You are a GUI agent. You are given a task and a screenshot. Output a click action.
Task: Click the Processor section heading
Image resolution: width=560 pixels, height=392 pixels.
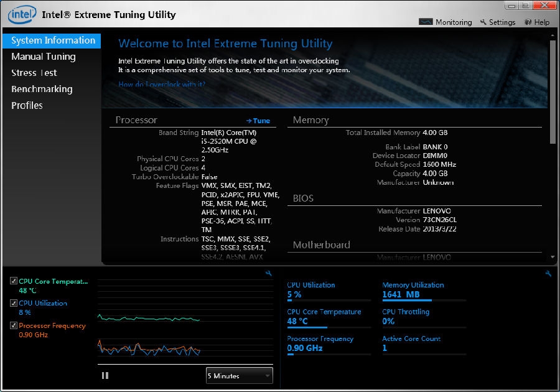point(136,120)
